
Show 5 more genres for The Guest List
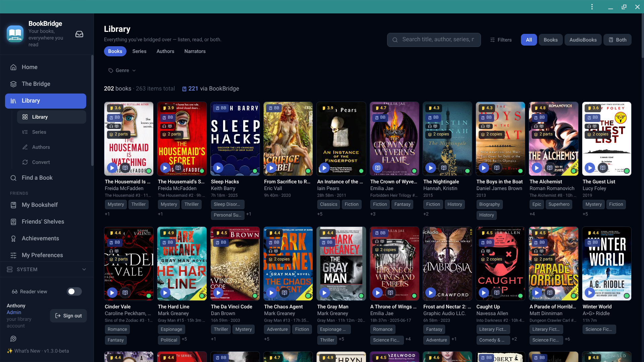click(x=585, y=214)
